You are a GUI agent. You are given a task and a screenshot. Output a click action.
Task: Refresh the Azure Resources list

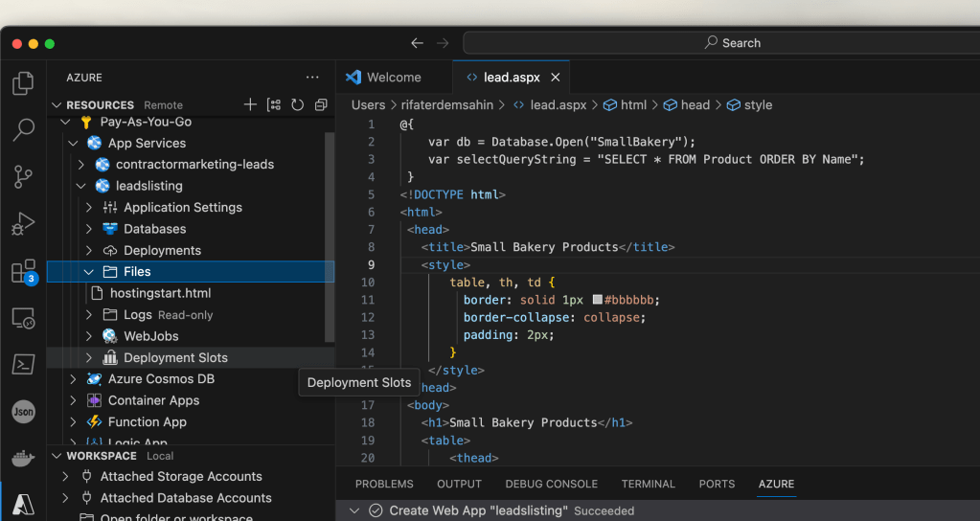[x=298, y=104]
